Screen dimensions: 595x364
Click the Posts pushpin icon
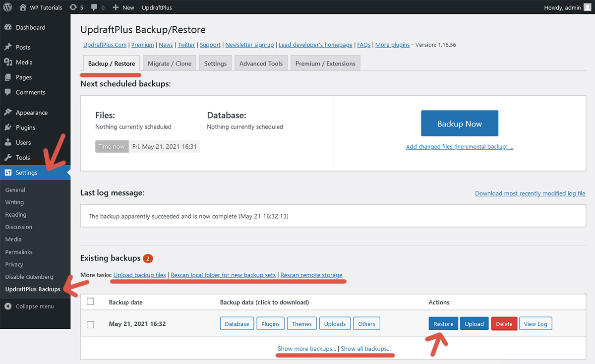click(x=8, y=47)
